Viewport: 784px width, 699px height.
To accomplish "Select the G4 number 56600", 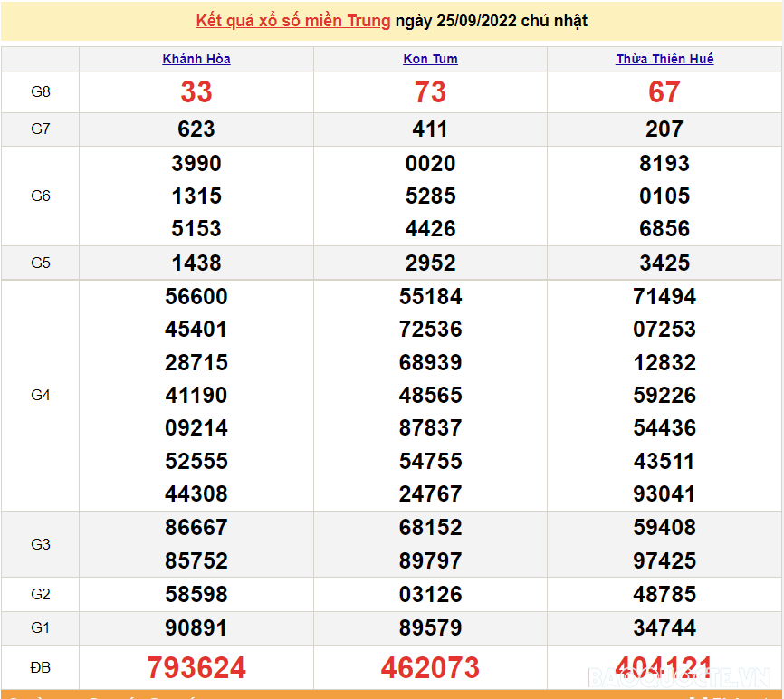I will 196,297.
